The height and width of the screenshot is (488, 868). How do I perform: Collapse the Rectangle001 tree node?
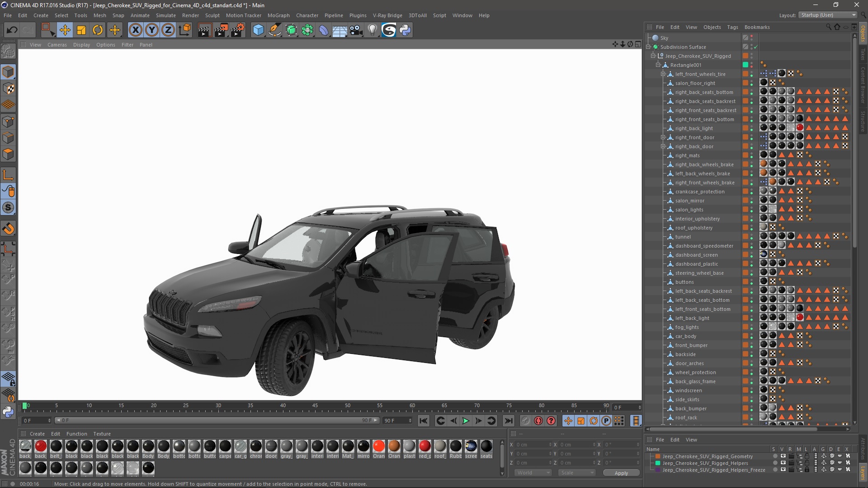tap(658, 65)
